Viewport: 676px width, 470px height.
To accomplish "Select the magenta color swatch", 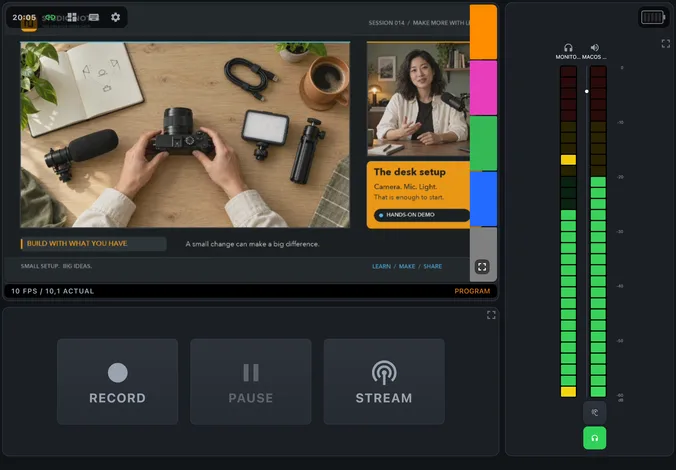I will pyautogui.click(x=483, y=88).
